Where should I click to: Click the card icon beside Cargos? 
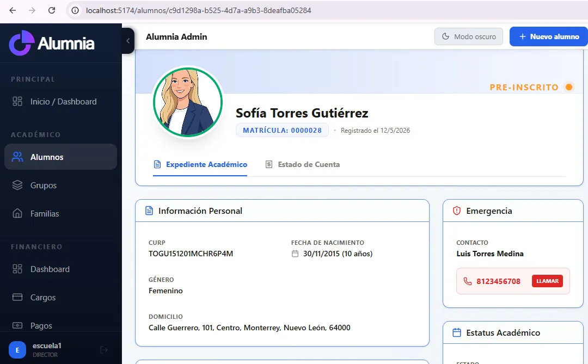(x=17, y=297)
